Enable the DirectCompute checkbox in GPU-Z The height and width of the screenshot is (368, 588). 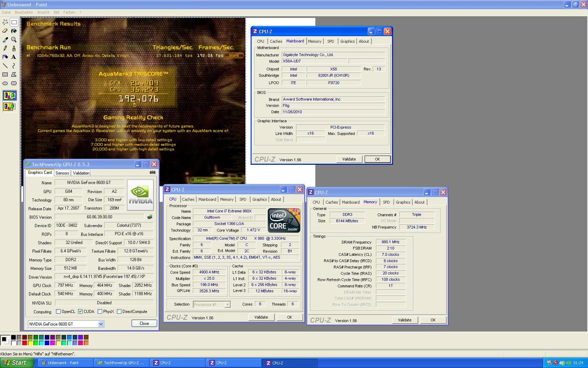(x=119, y=312)
